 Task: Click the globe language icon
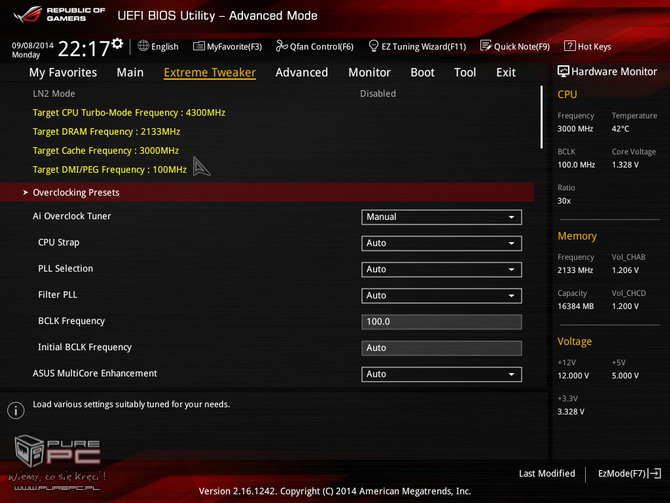(x=143, y=46)
